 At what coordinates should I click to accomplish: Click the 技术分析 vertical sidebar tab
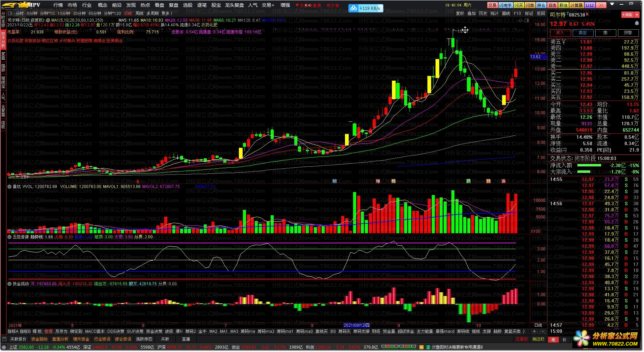[3, 39]
